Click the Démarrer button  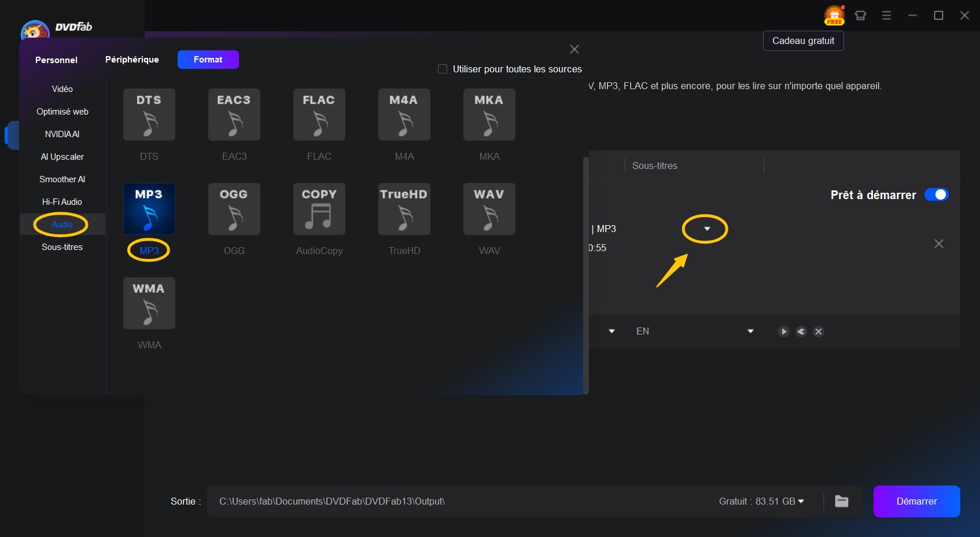point(916,501)
